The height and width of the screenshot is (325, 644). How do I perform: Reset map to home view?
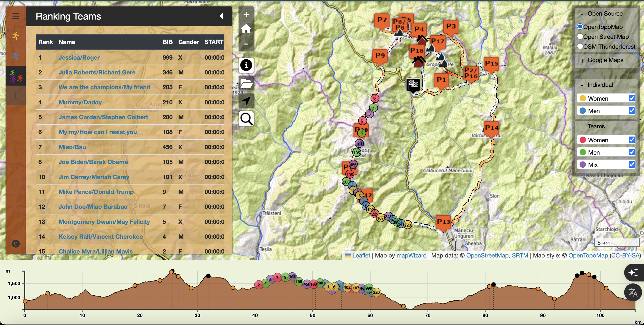click(246, 29)
